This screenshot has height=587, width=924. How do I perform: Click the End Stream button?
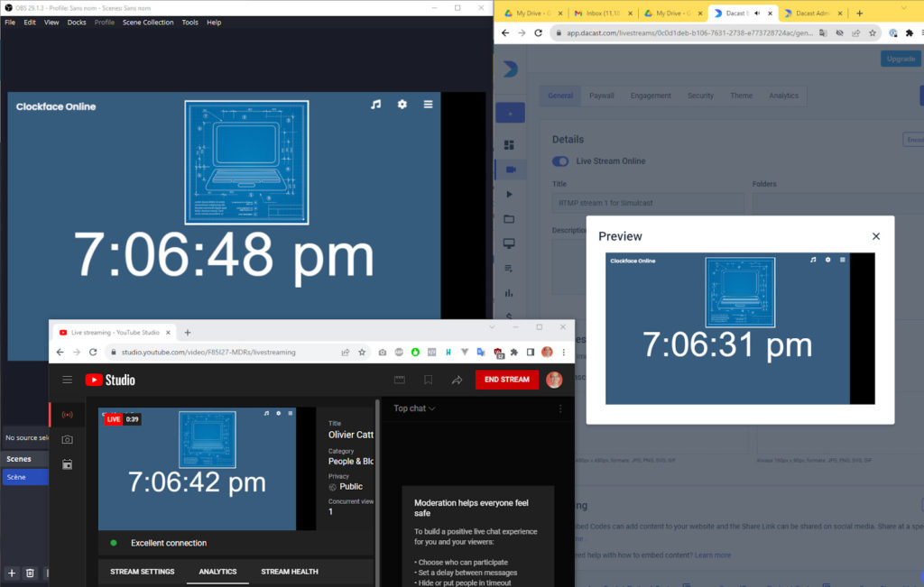506,379
